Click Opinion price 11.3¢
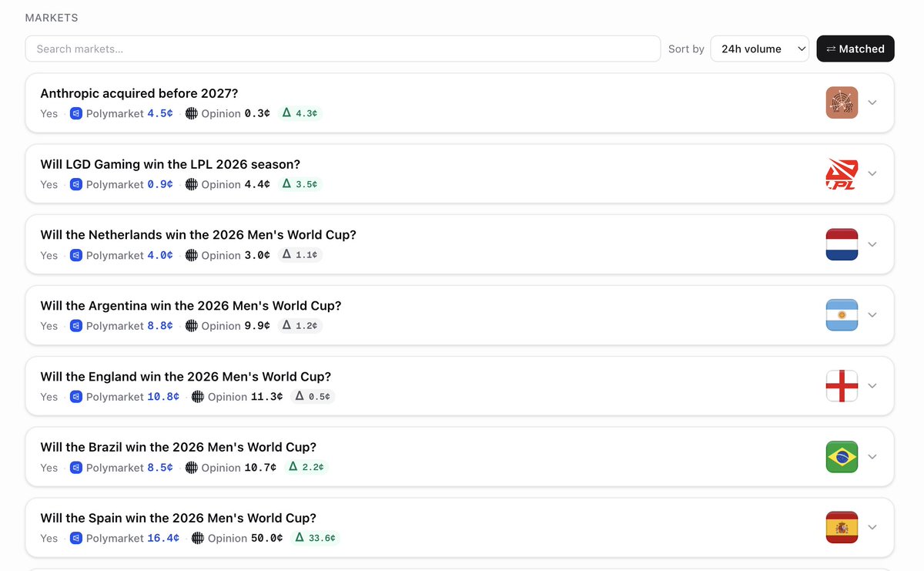The image size is (924, 571). pos(267,397)
